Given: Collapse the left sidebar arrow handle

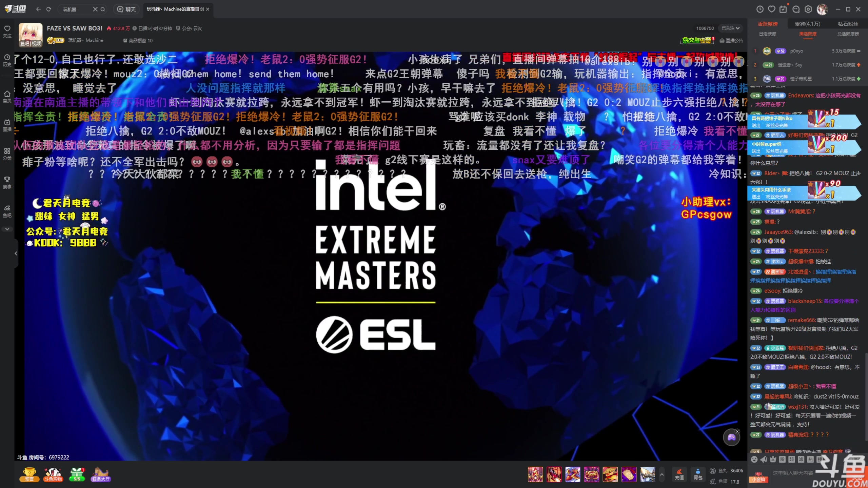Looking at the screenshot, I should pos(16,253).
